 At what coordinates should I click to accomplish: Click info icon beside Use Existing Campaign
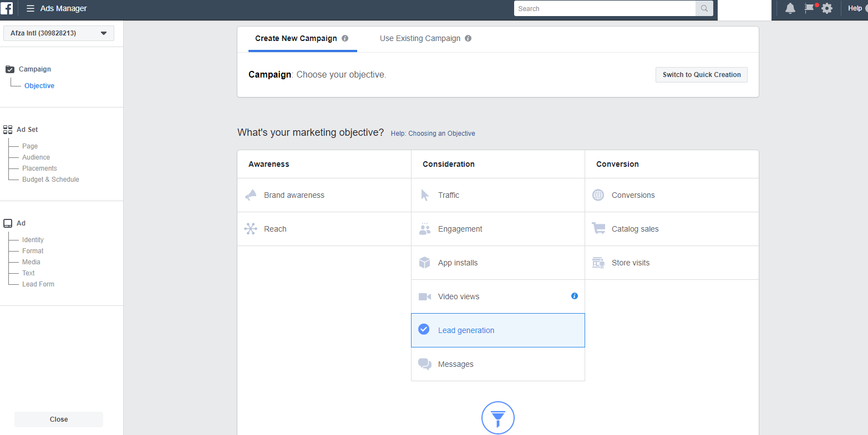(468, 38)
